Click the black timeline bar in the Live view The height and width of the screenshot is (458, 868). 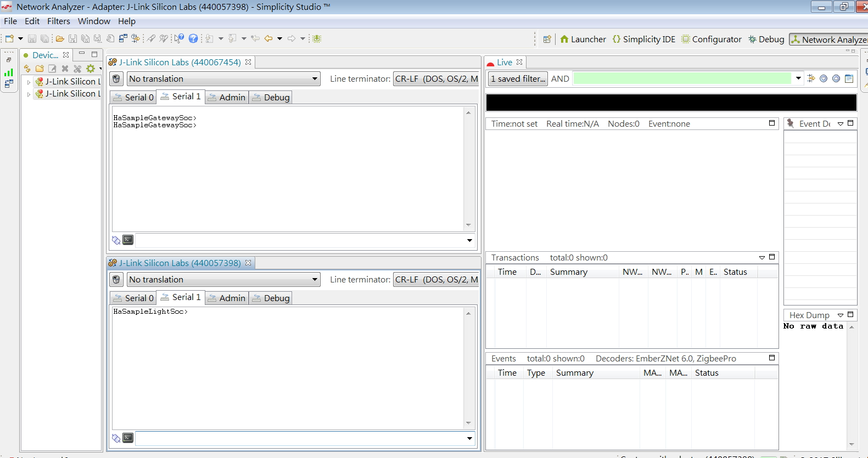pos(671,103)
